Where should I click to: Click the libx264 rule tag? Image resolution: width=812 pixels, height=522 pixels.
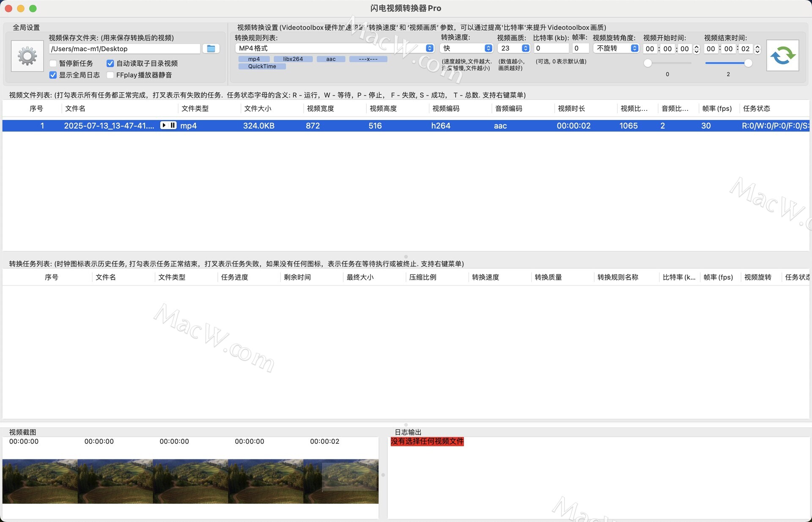click(293, 59)
